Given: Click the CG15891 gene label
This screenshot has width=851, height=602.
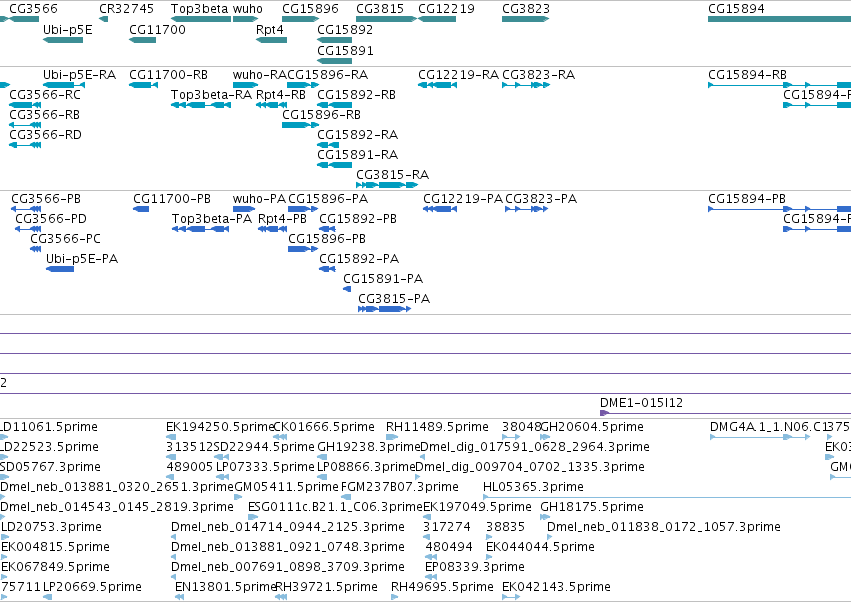Looking at the screenshot, I should click(345, 50).
